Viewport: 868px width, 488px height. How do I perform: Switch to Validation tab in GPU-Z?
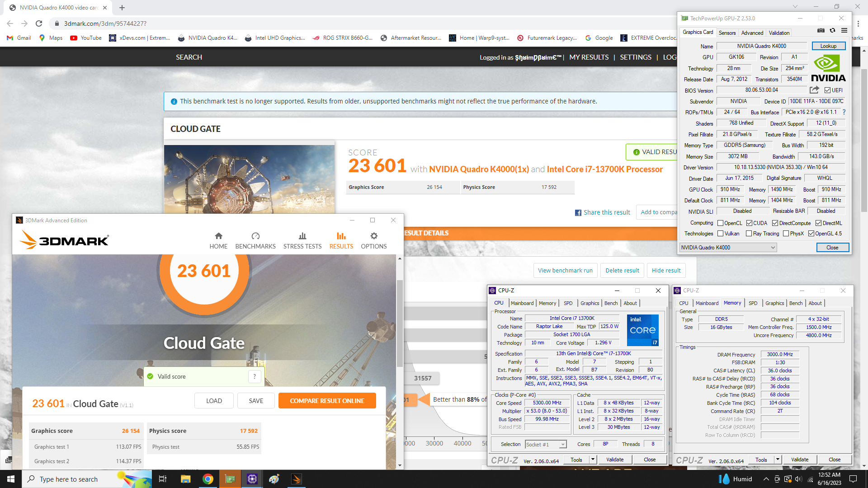779,33
